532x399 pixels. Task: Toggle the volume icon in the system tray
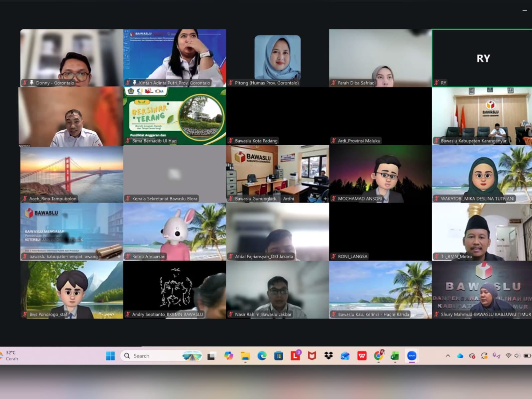[x=517, y=356]
